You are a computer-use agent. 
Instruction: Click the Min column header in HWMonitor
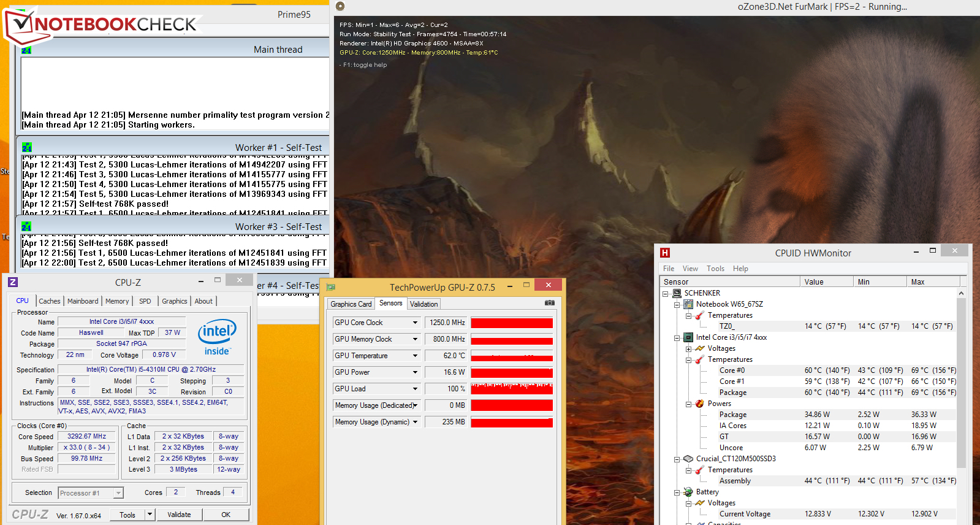(880, 282)
